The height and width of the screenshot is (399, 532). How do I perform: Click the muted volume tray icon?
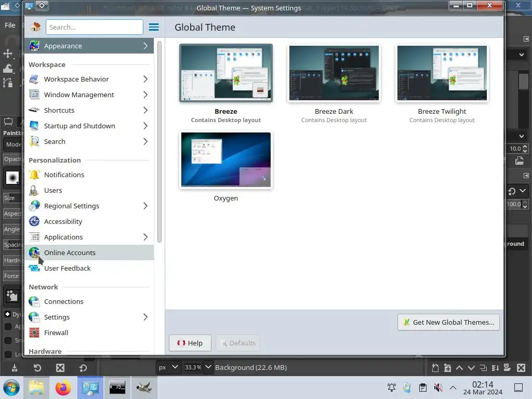point(438,388)
